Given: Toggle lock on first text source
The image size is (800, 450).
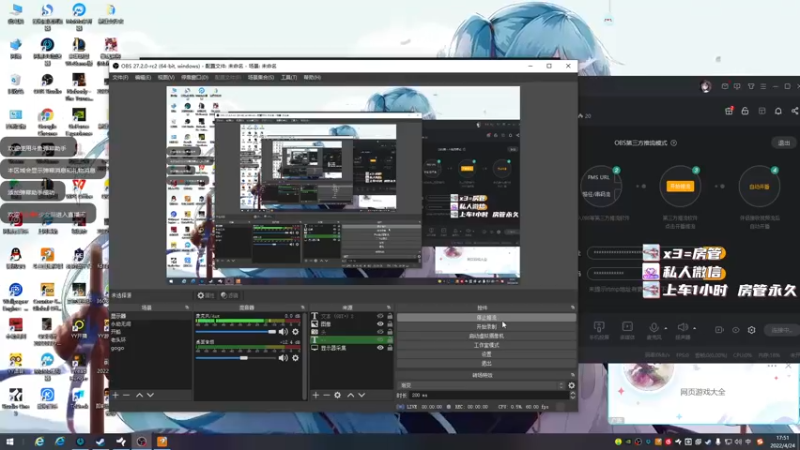Looking at the screenshot, I should point(390,316).
